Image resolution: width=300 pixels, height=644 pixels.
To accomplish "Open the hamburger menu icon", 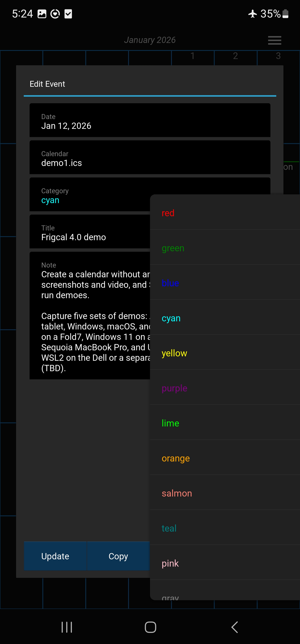I will click(x=274, y=40).
